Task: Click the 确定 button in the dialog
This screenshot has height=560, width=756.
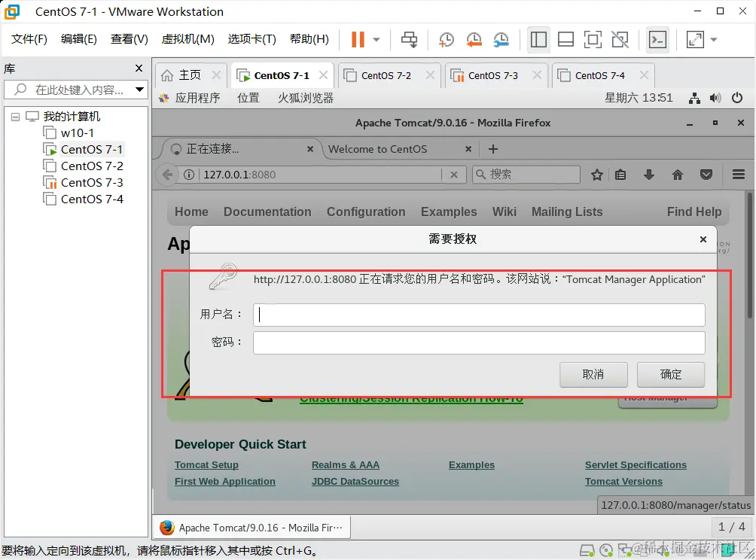Action: pos(671,374)
